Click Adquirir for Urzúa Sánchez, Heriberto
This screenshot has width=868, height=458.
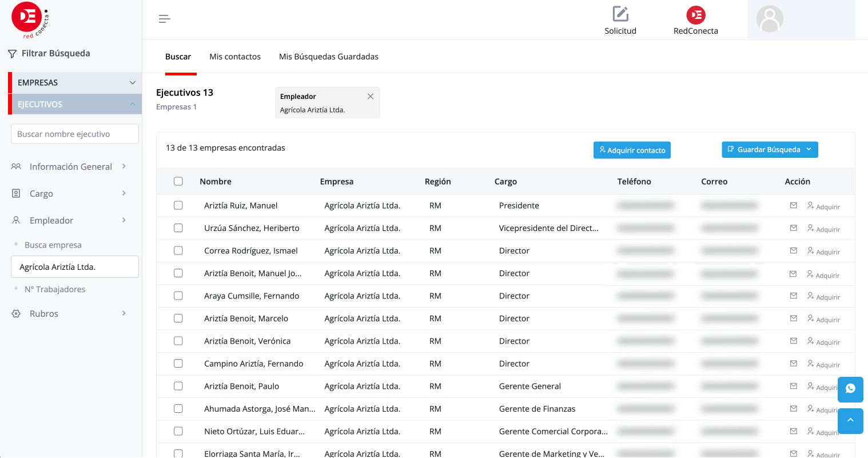[x=823, y=229]
